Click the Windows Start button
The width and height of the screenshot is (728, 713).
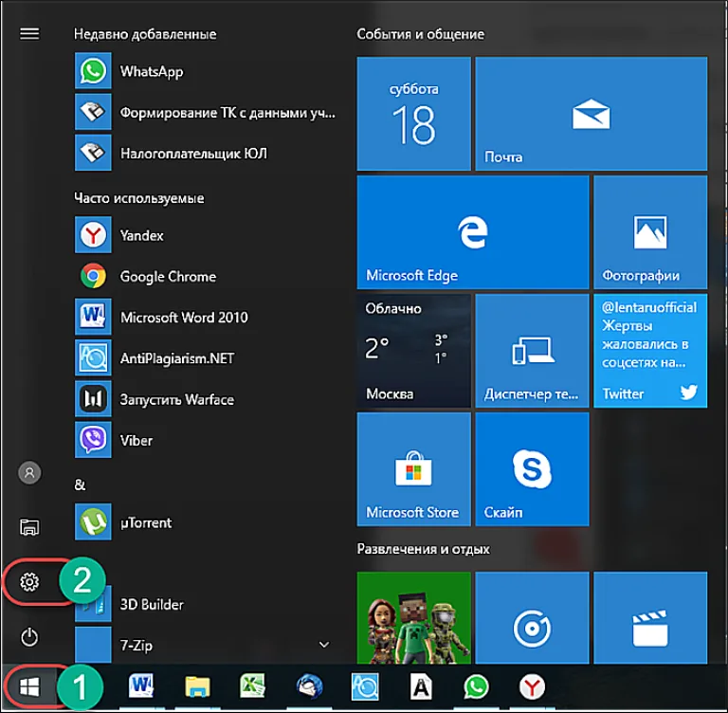pyautogui.click(x=29, y=686)
